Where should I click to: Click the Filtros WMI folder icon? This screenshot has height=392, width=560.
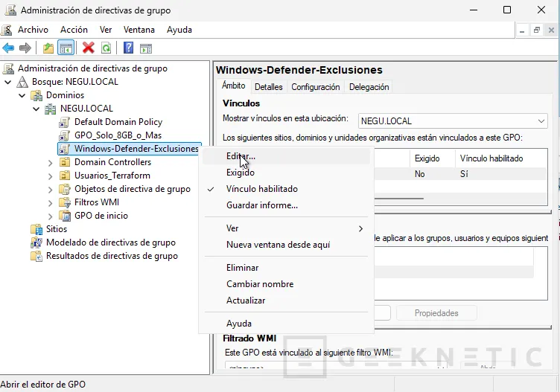click(65, 202)
